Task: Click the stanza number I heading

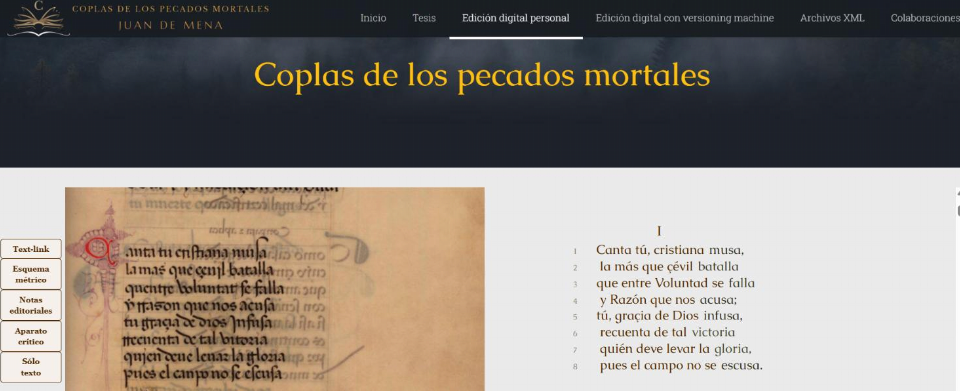Action: pyautogui.click(x=659, y=231)
